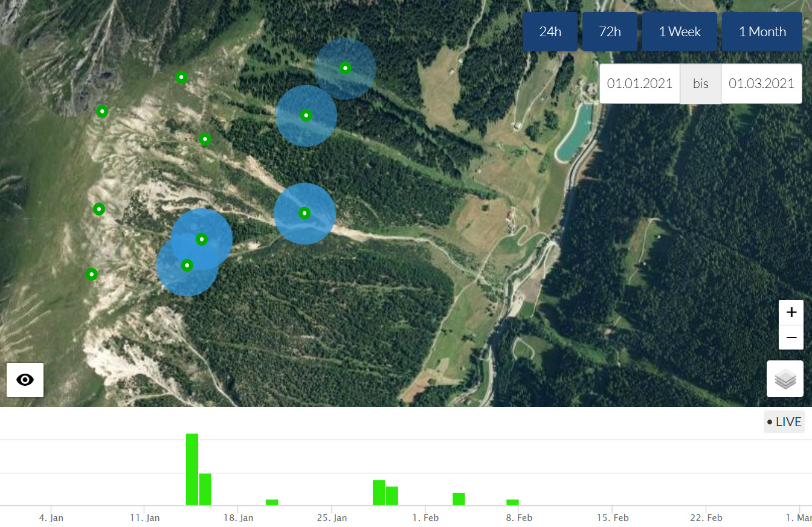The width and height of the screenshot is (812, 527).
Task: Select the 1 Week time range
Action: click(680, 31)
